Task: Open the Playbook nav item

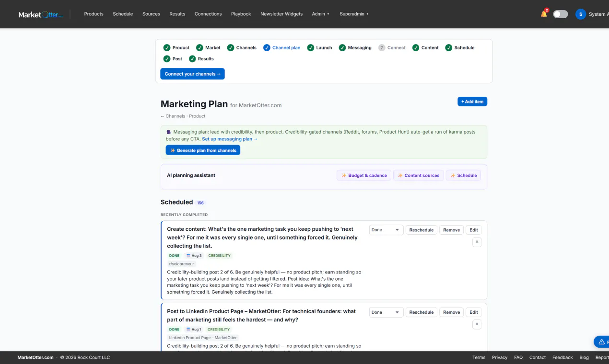Action: point(241,14)
